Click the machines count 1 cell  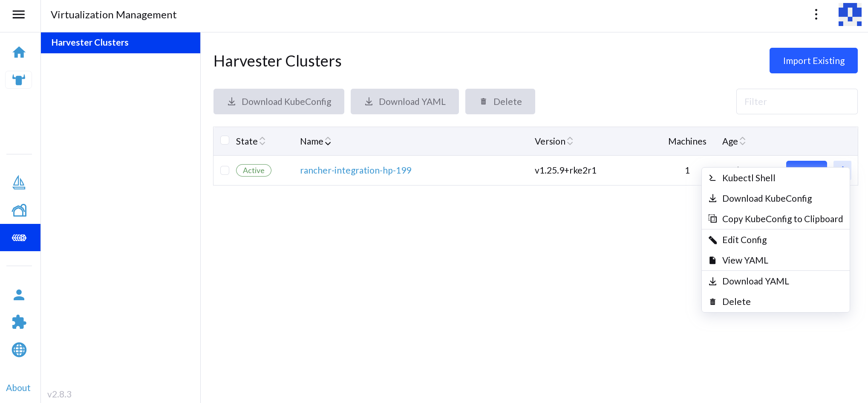coord(687,171)
